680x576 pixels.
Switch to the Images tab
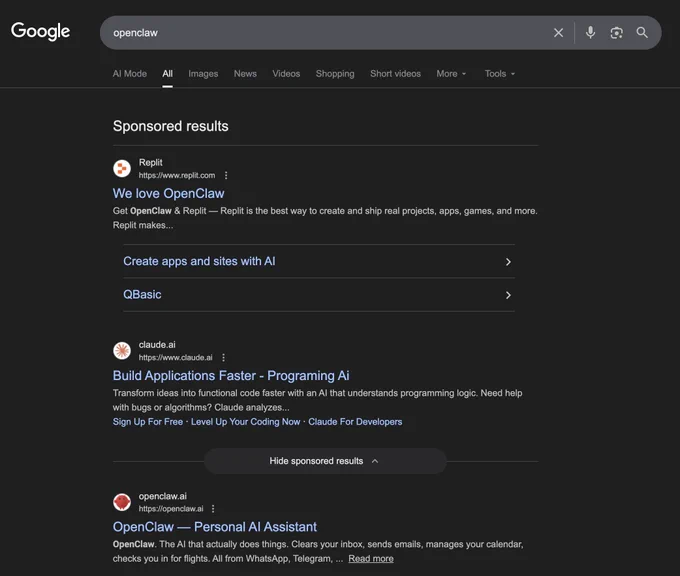pyautogui.click(x=203, y=74)
